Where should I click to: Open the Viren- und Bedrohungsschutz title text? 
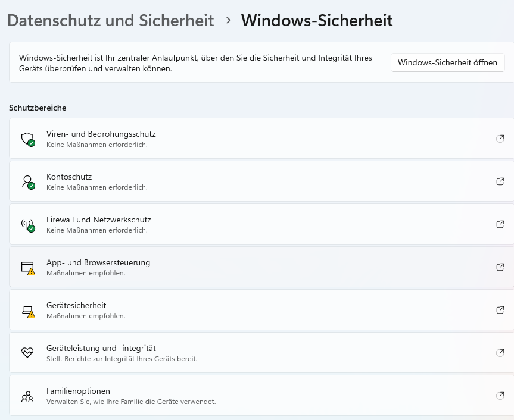(101, 134)
